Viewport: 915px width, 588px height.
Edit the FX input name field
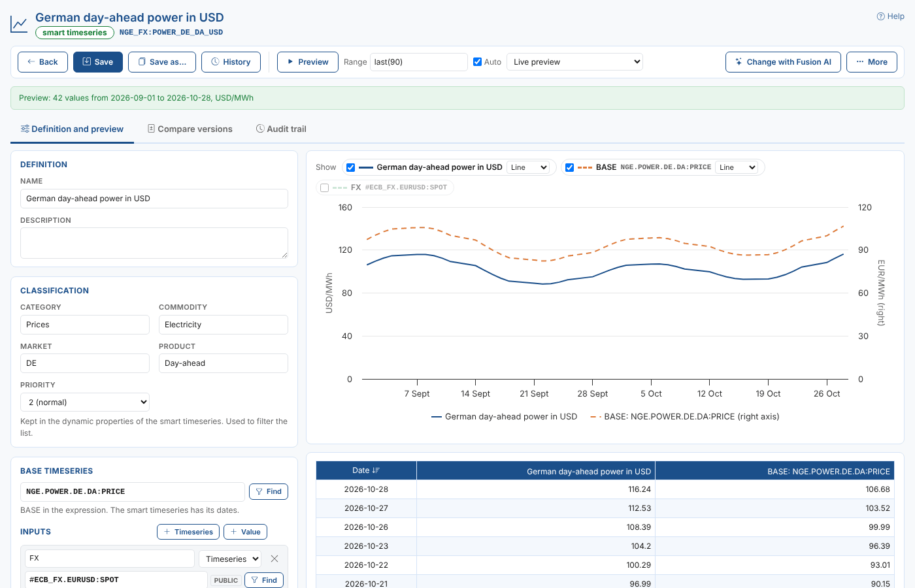pos(110,559)
